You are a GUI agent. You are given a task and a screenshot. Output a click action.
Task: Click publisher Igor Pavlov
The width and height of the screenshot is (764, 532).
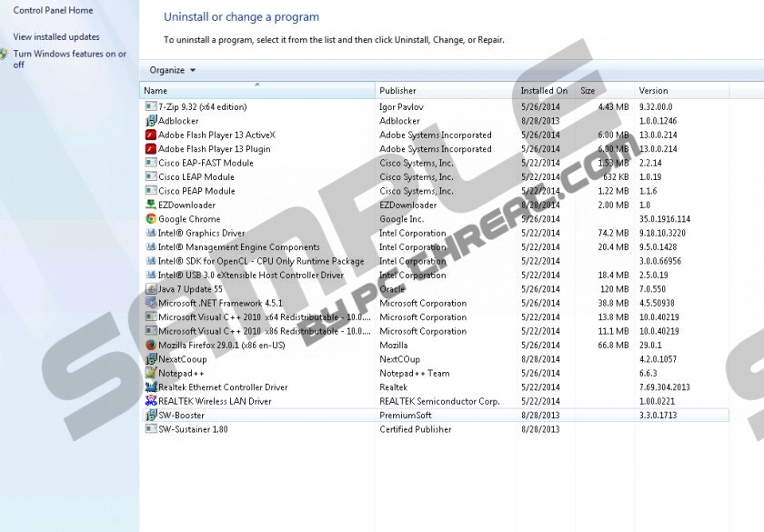tap(401, 106)
